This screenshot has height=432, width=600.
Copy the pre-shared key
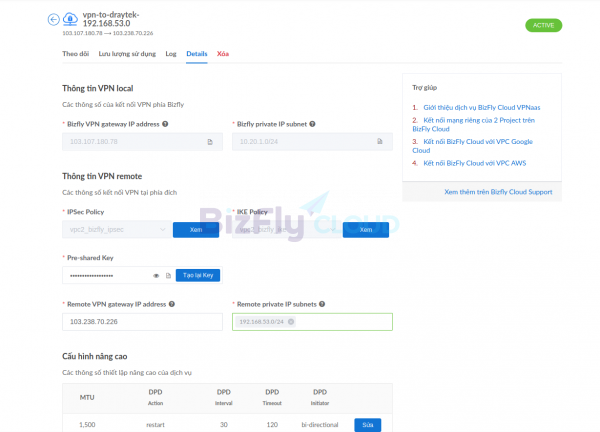(168, 276)
